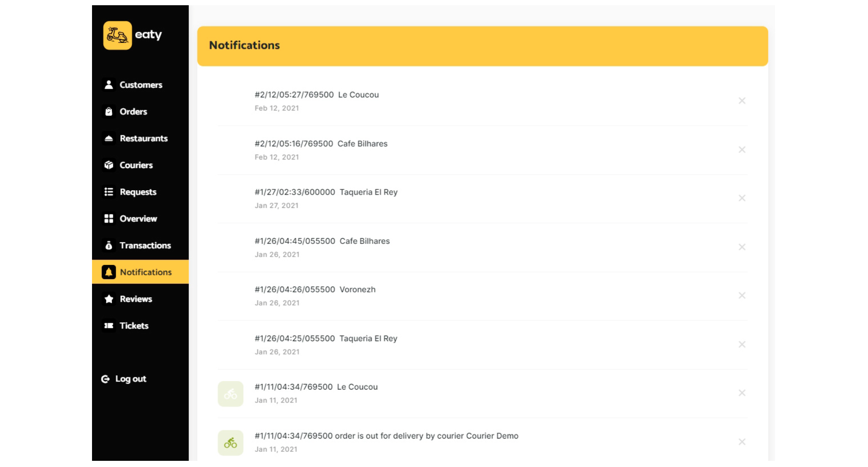
Task: Dismiss the #1/26/04:25 Taqueria El Rey notification
Action: [x=742, y=344]
